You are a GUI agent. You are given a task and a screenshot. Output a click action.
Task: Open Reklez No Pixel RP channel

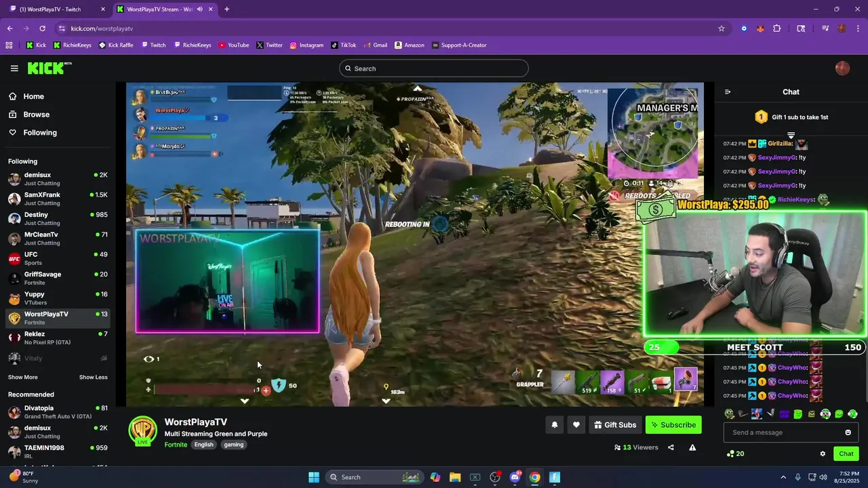58,338
